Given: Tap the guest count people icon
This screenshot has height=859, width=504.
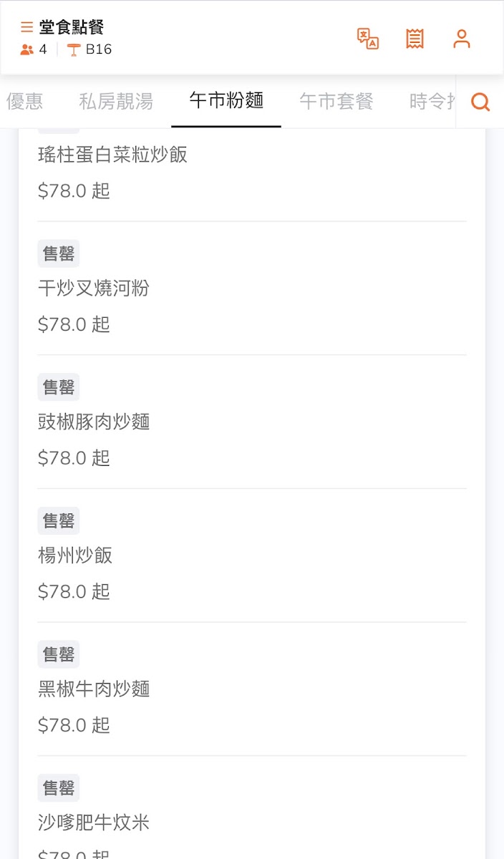Looking at the screenshot, I should [27, 49].
